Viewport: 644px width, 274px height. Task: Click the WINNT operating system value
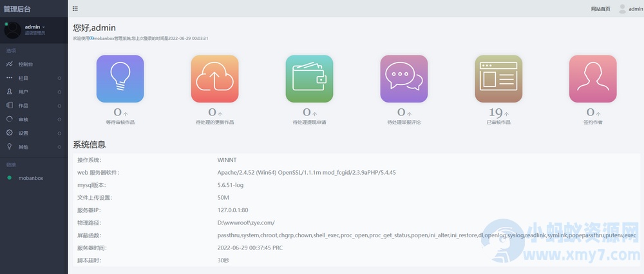227,160
